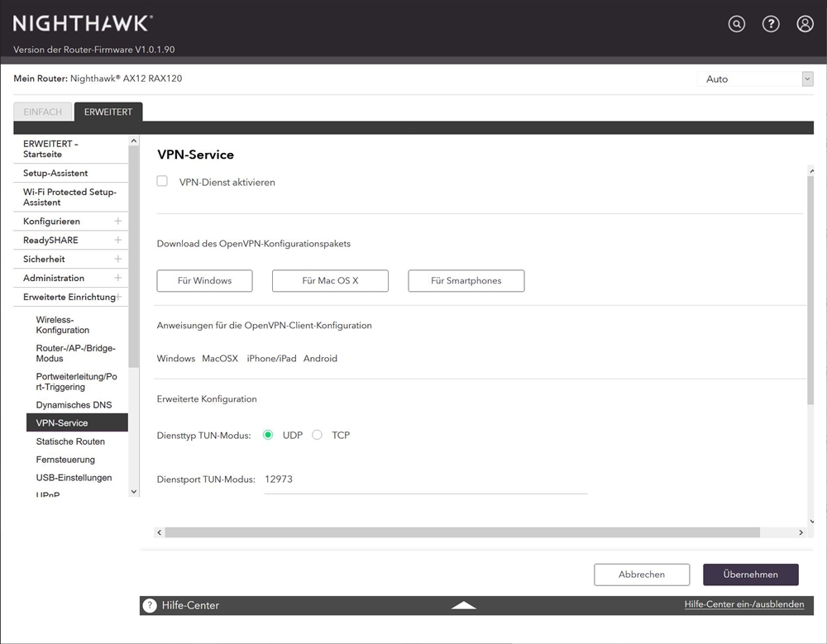Expand ReadySHARE with the plus icon
The width and height of the screenshot is (827, 644).
click(x=117, y=241)
